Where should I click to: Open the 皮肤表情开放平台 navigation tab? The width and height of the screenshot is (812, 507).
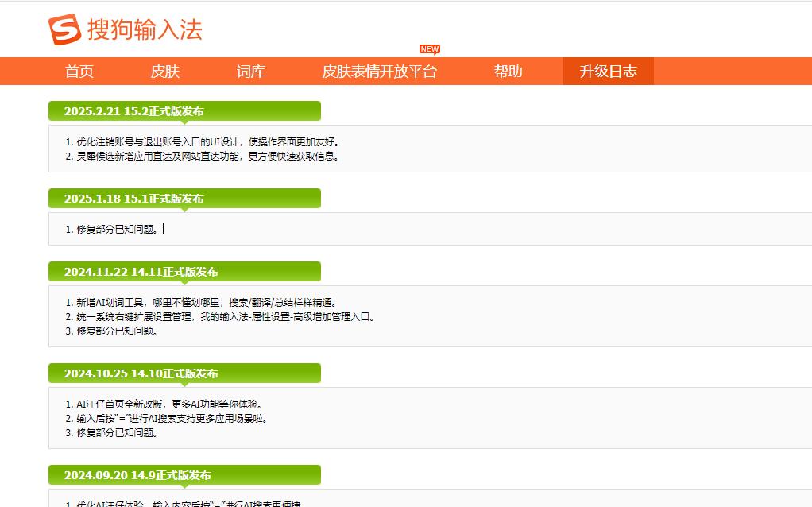coord(380,71)
